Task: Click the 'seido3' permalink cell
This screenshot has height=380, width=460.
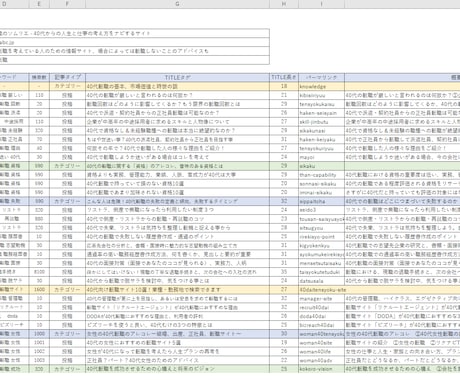Action: point(322,210)
